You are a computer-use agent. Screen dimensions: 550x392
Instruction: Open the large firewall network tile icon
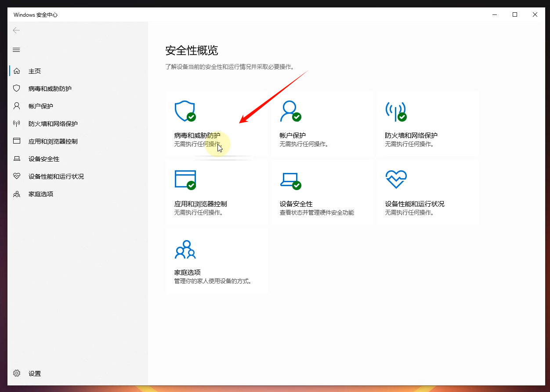click(395, 111)
